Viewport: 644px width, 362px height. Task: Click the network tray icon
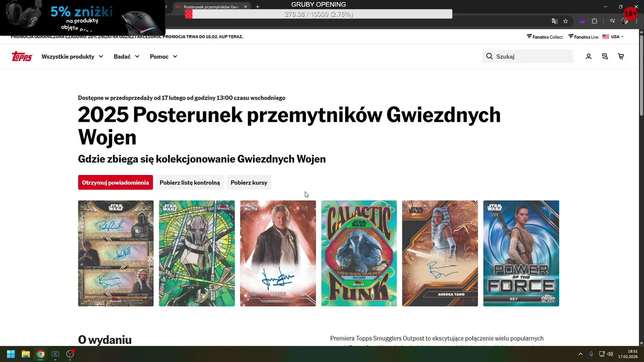pyautogui.click(x=602, y=354)
